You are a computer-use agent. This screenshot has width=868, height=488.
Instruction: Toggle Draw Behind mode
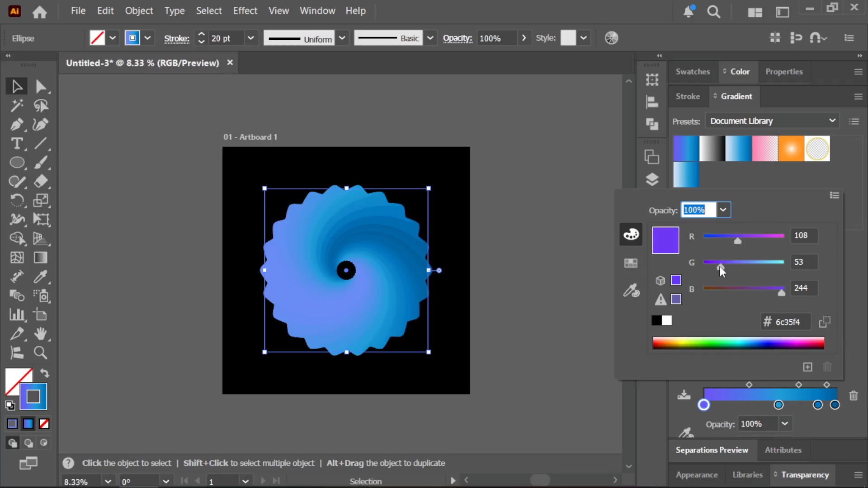click(28, 443)
